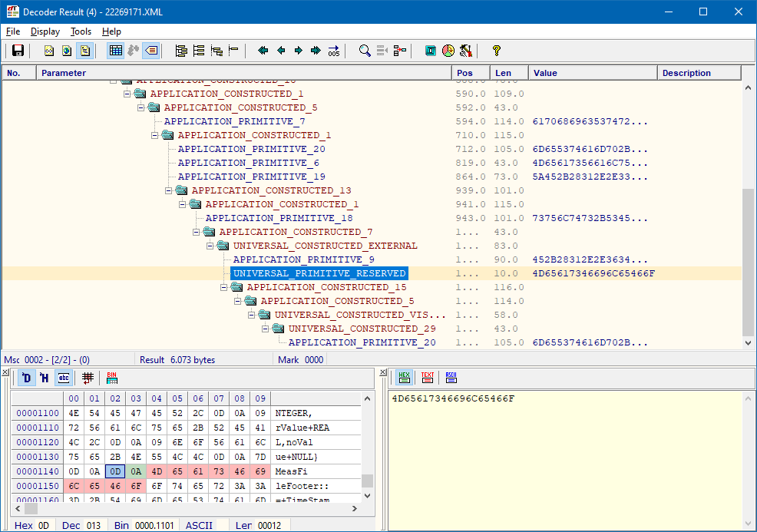Switch value pane to TEXT mode
Screen dimensions: 757x532
428,378
